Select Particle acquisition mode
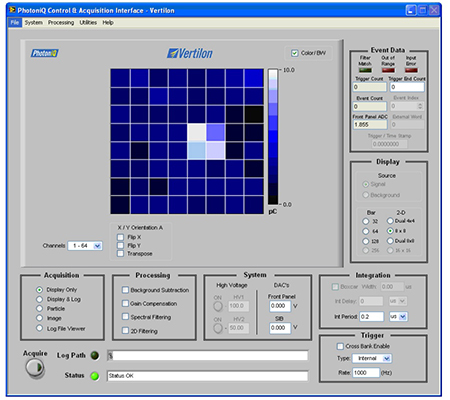 (39, 309)
